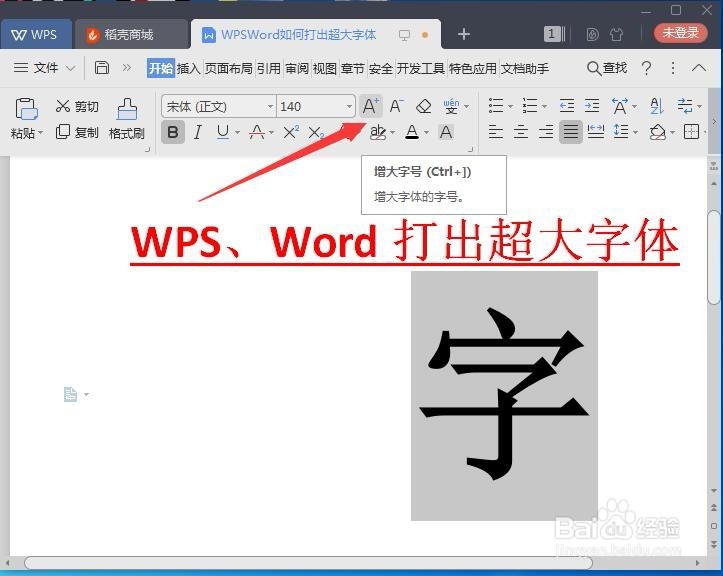Screen dimensions: 723x576
Task: Click the Cut (剪切) scissors button
Action: click(77, 107)
